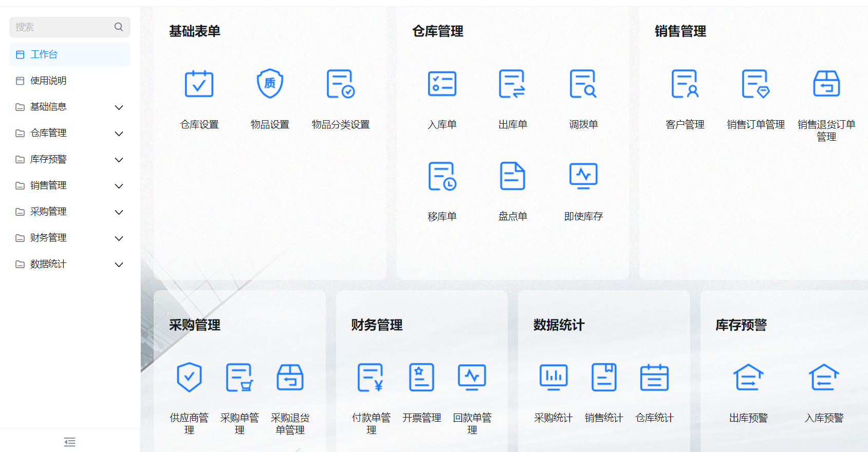
Task: Open 数据统计 sidebar menu
Action: pyautogui.click(x=70, y=264)
